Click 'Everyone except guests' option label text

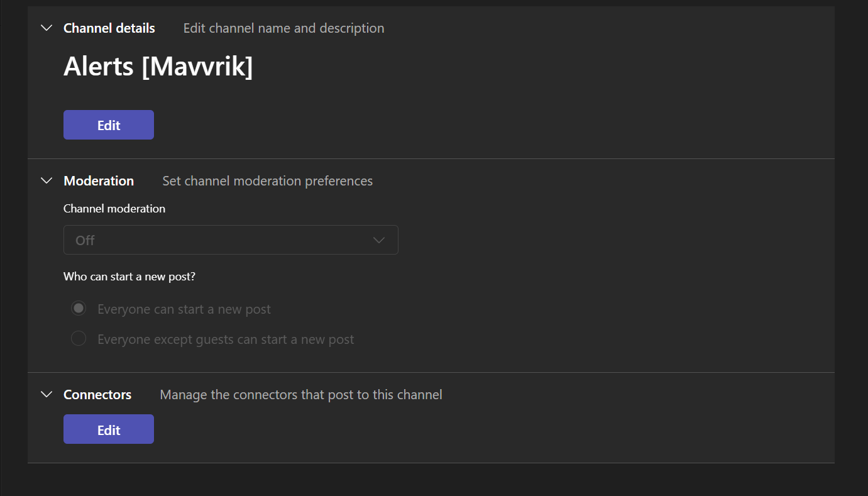coord(226,339)
